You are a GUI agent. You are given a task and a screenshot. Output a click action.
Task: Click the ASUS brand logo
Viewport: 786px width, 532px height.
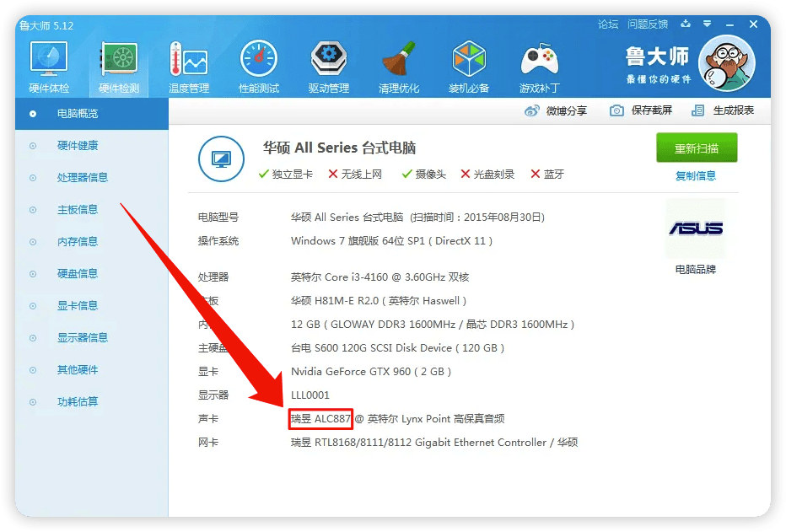click(696, 229)
